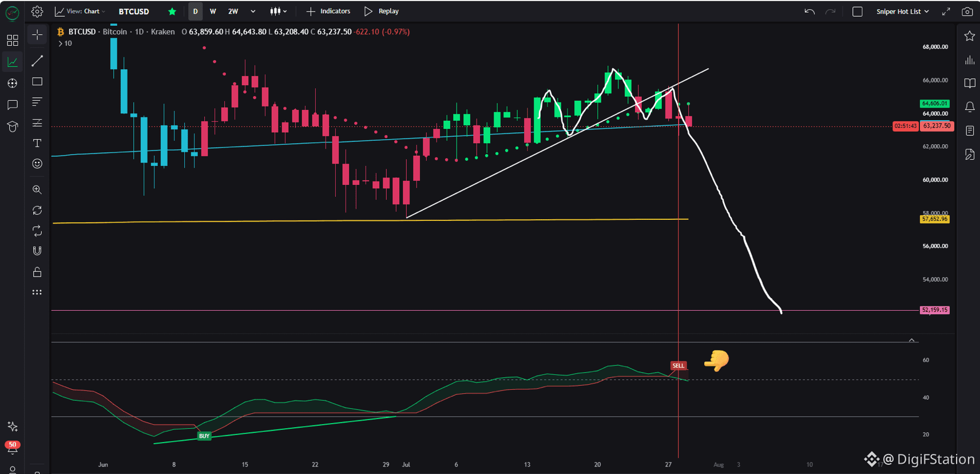Open the Indicators menu

(328, 11)
